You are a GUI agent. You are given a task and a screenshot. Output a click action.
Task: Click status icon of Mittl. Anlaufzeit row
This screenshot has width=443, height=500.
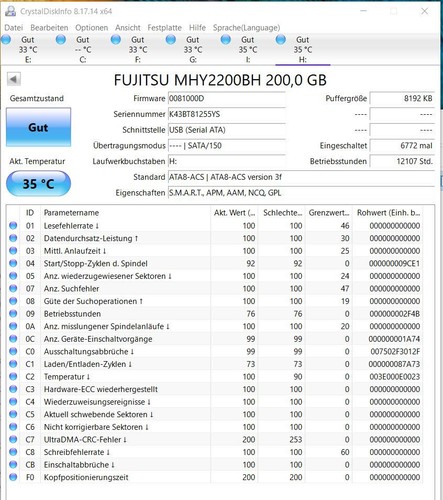[x=13, y=251]
